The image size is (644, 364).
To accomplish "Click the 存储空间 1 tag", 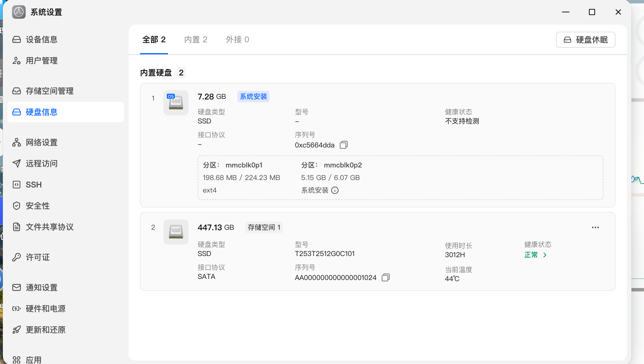I will point(264,227).
